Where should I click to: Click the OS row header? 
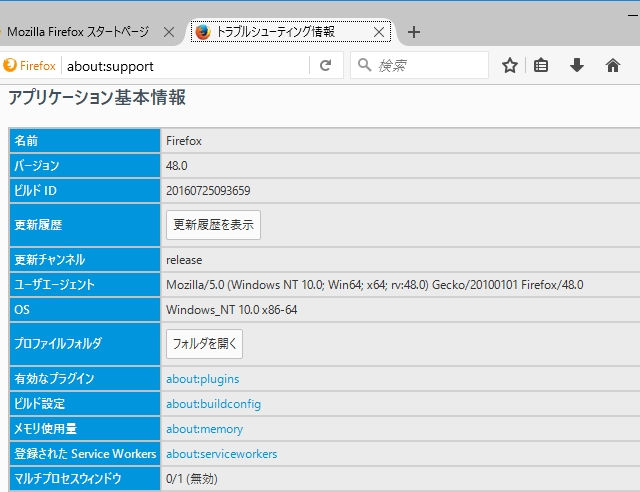(x=85, y=310)
